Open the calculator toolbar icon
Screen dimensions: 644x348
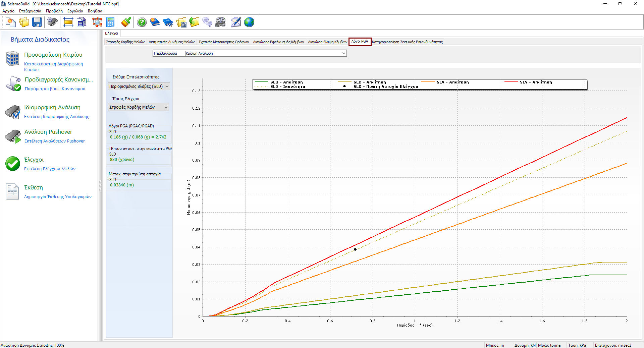pos(110,22)
